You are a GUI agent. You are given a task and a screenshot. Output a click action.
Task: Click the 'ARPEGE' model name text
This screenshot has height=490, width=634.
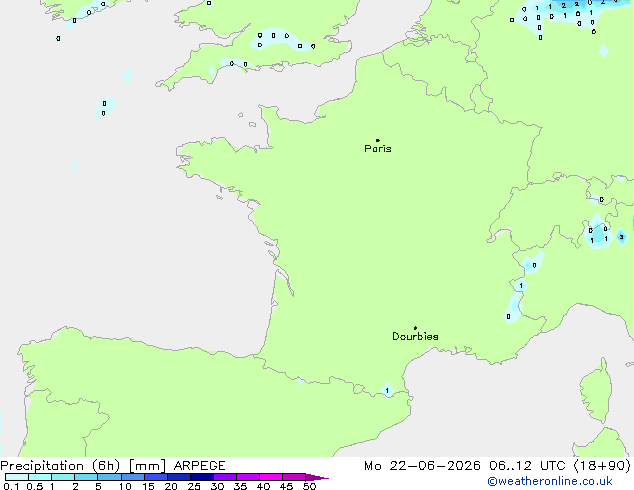199,466
